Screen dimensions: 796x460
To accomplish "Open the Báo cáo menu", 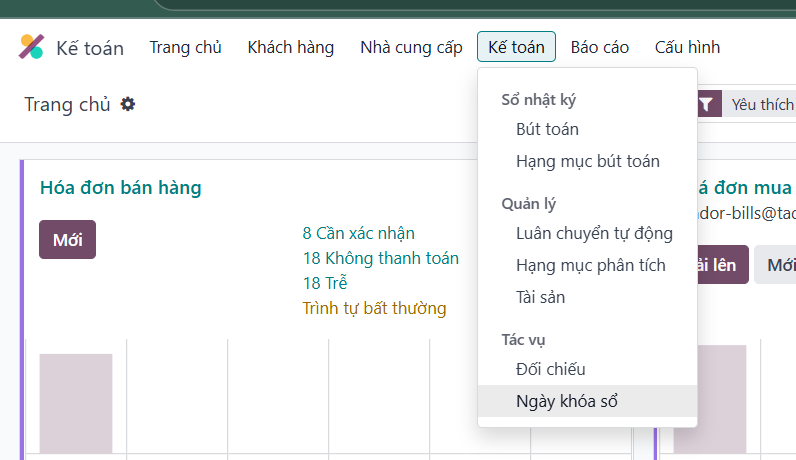I will [x=600, y=47].
